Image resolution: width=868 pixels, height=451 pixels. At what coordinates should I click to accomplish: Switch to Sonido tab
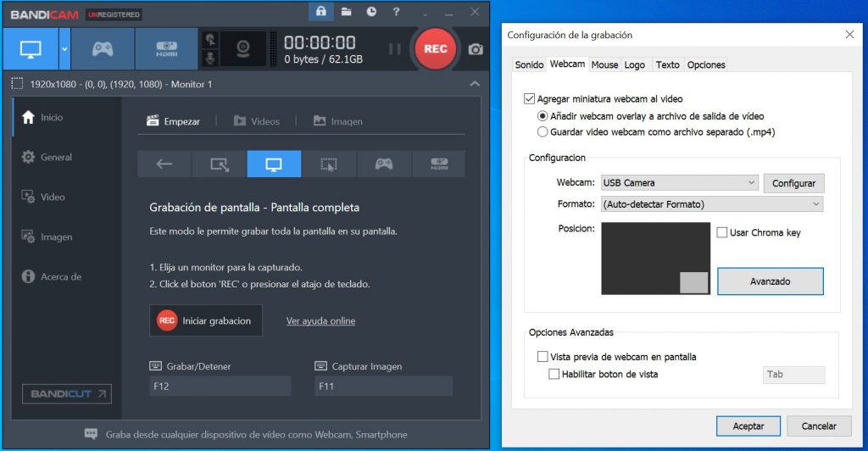tap(529, 64)
